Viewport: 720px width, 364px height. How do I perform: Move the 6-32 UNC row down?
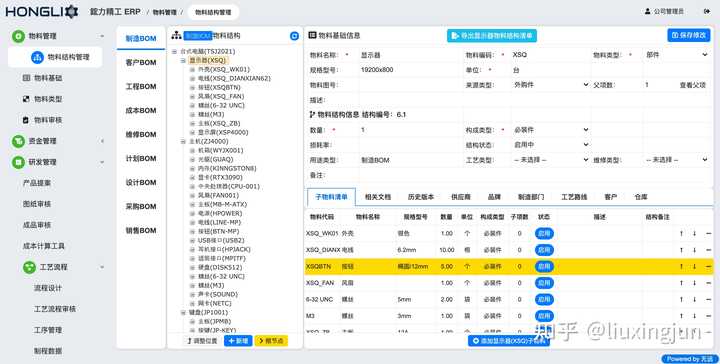point(694,300)
